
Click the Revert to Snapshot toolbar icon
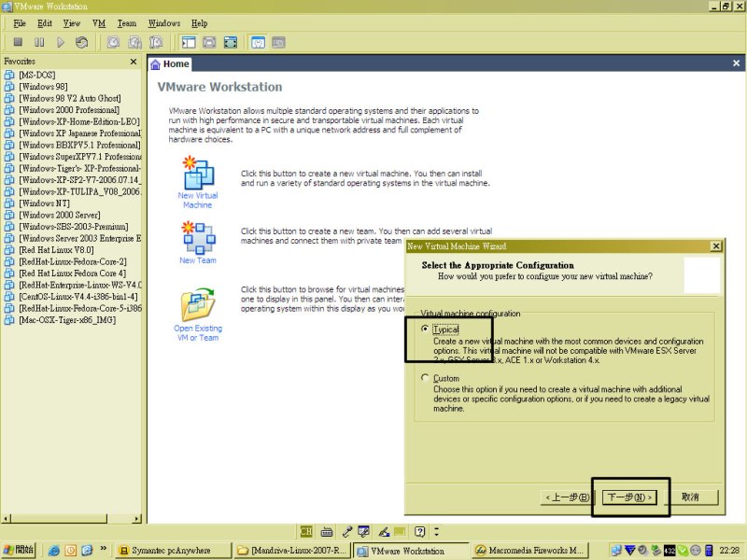point(134,42)
